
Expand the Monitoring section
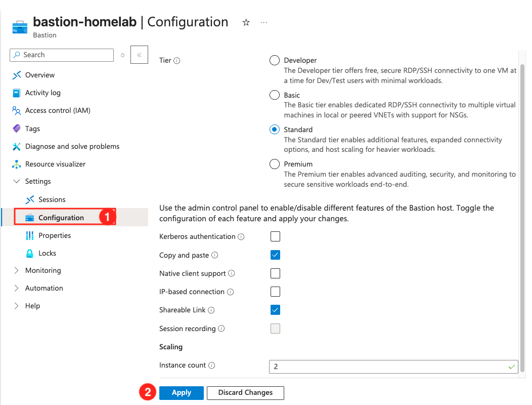tap(16, 270)
